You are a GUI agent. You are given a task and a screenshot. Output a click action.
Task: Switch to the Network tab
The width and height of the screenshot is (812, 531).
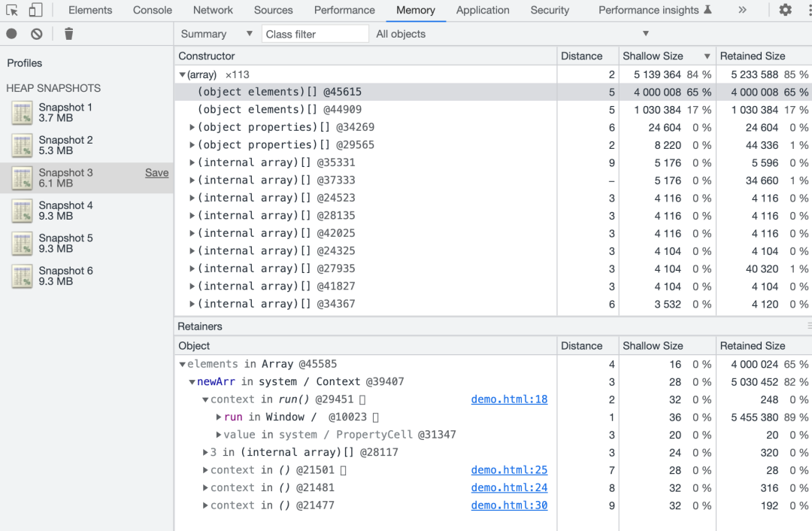coord(213,11)
